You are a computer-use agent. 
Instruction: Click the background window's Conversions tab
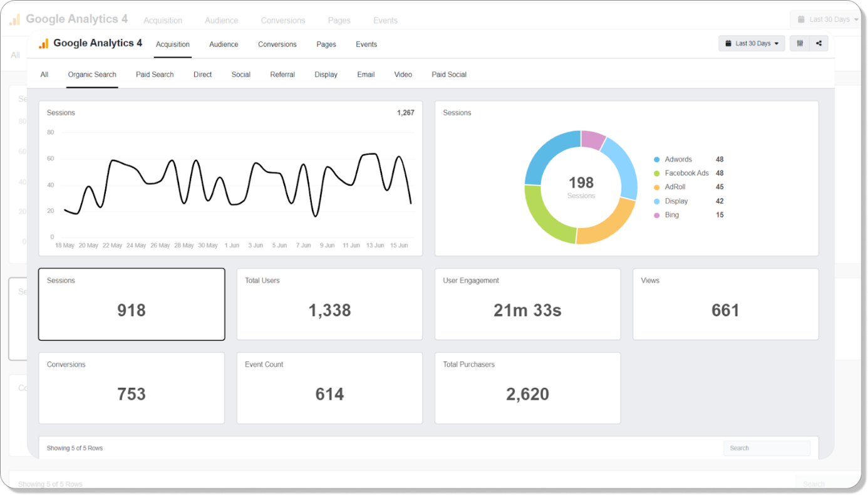pyautogui.click(x=283, y=21)
